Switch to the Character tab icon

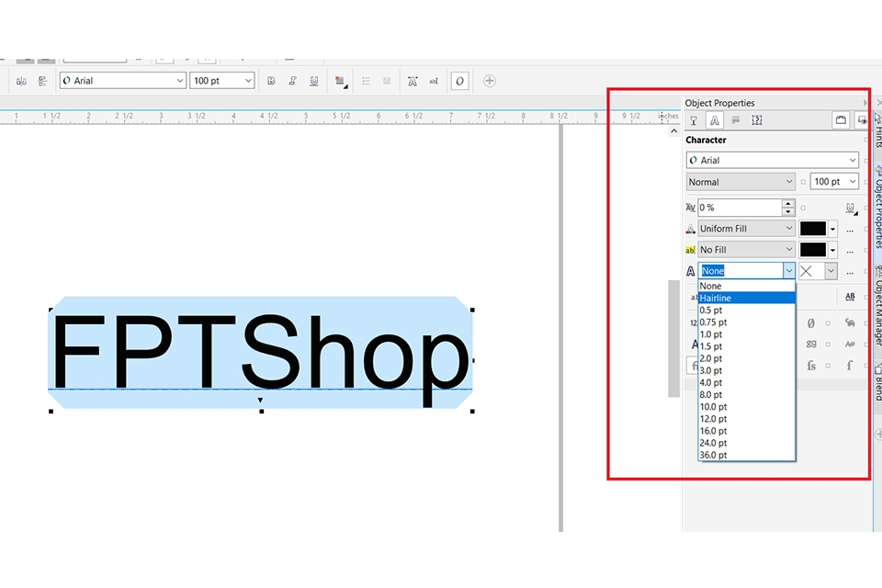click(x=715, y=120)
